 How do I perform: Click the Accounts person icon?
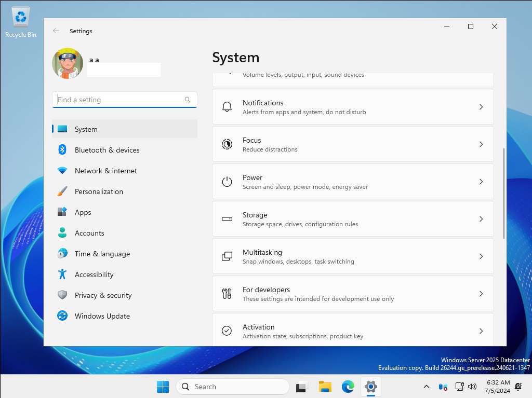tap(62, 232)
